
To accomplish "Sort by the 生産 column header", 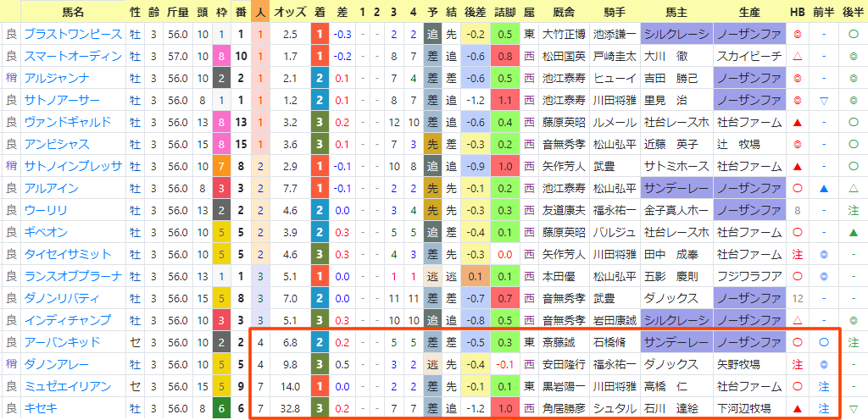I will coord(749,11).
